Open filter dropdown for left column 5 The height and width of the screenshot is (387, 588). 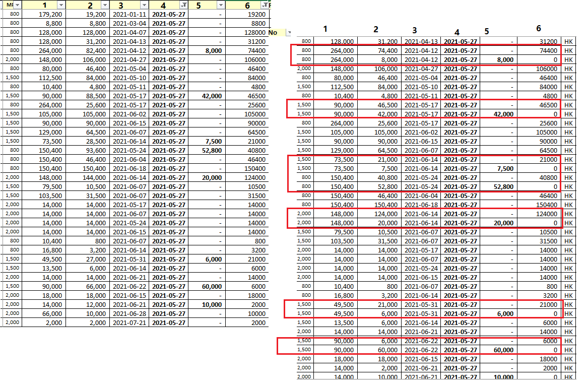[x=221, y=5]
